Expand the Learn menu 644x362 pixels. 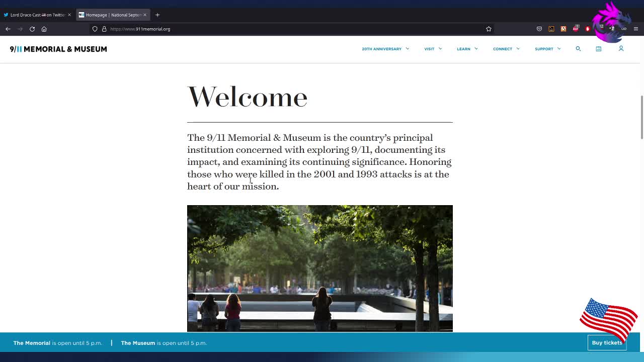467,49
